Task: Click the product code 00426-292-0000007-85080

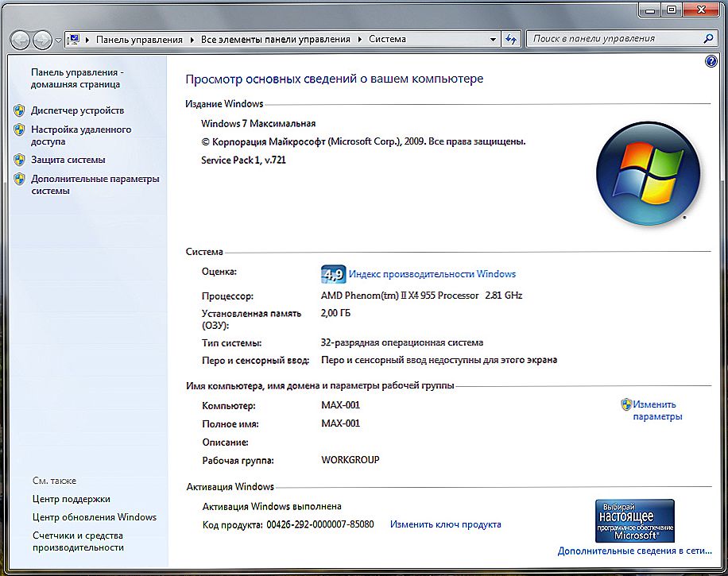Action: coord(320,524)
